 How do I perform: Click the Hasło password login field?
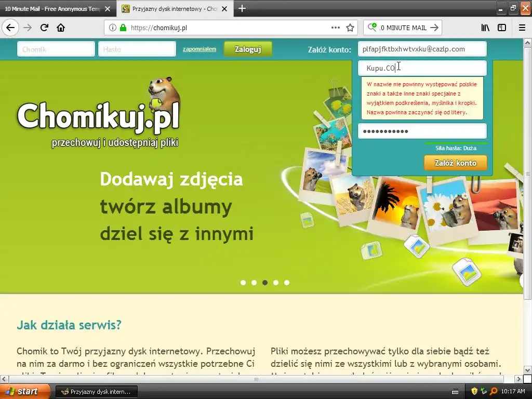tap(137, 49)
